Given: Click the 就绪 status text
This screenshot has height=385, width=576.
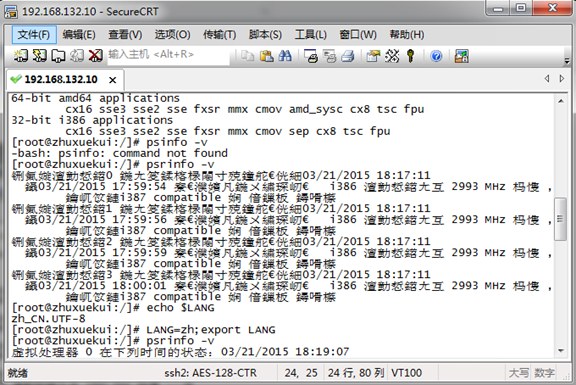Looking at the screenshot, I should click(18, 373).
